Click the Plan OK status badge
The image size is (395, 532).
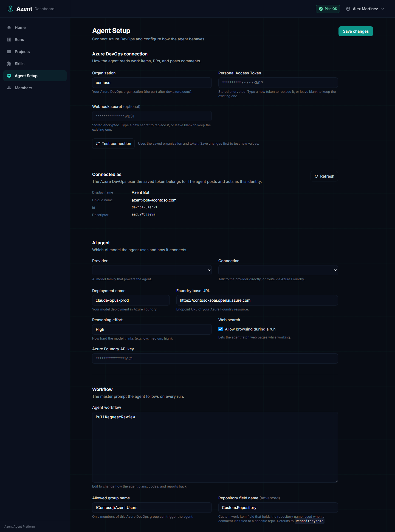coord(328,9)
